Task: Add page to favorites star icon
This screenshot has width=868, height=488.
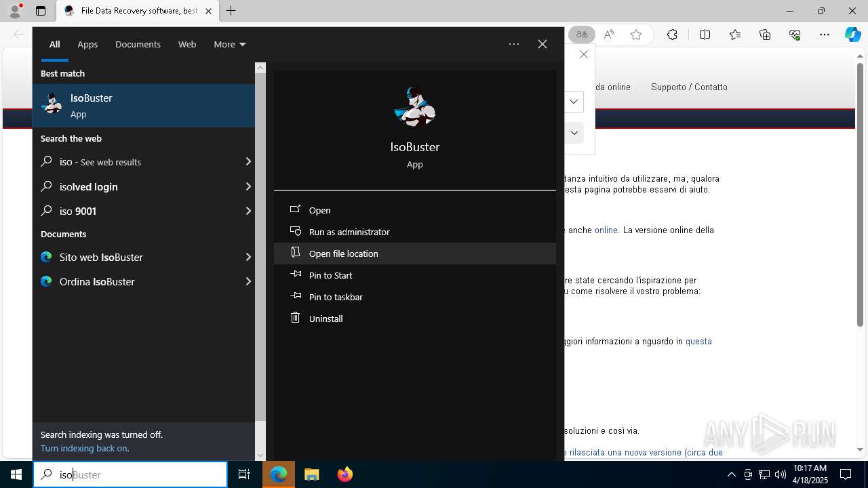Action: point(636,35)
